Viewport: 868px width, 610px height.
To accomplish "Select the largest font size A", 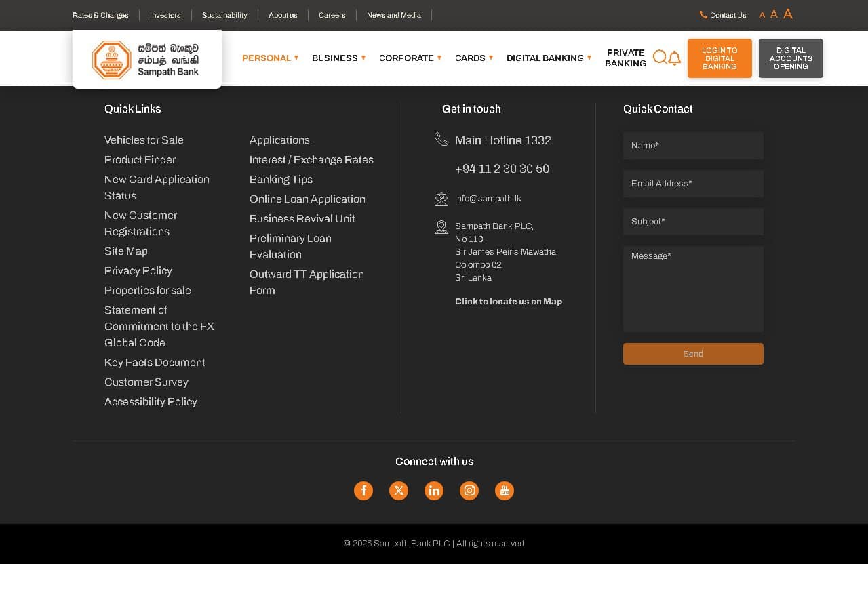I will [788, 14].
